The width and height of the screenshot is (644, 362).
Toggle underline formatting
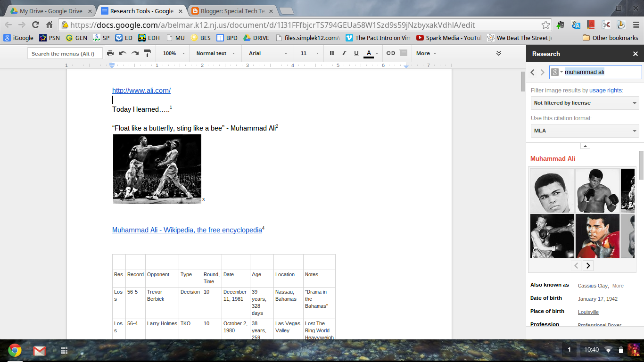[356, 53]
